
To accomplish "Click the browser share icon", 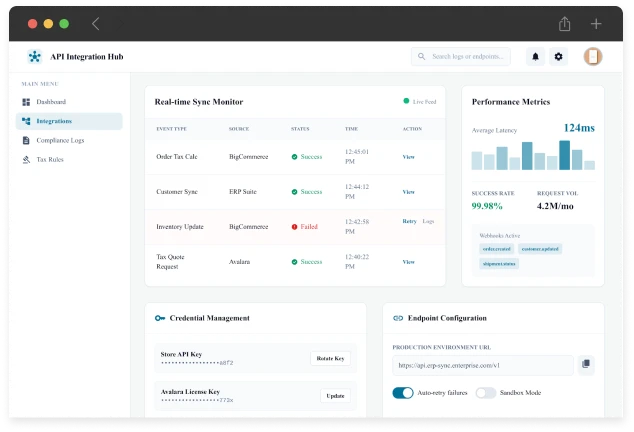I will pyautogui.click(x=565, y=24).
